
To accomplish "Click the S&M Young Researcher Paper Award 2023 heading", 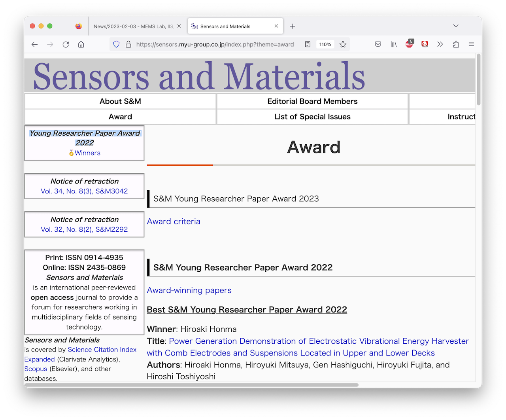I will [236, 199].
